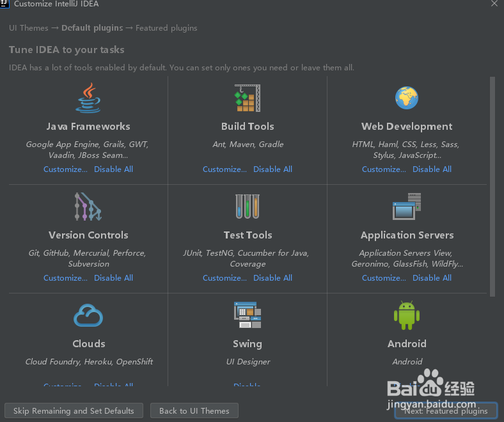
Task: Click the Java Frameworks heading
Action: [88, 127]
